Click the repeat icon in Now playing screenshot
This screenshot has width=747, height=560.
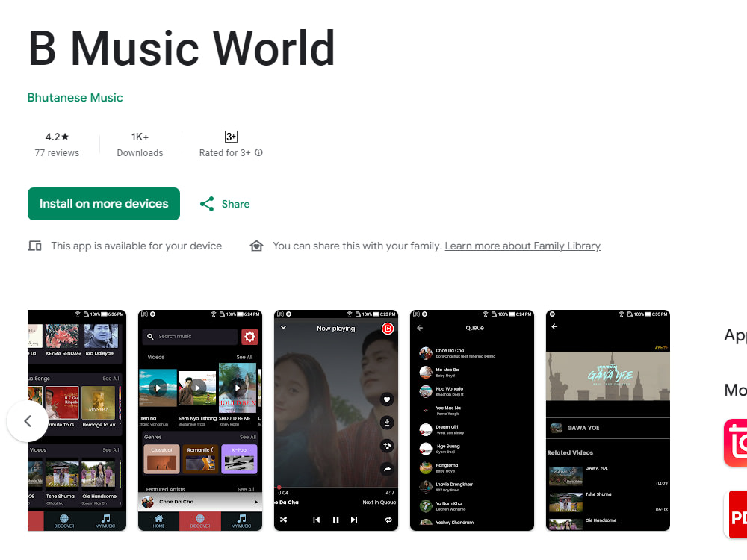(x=388, y=520)
